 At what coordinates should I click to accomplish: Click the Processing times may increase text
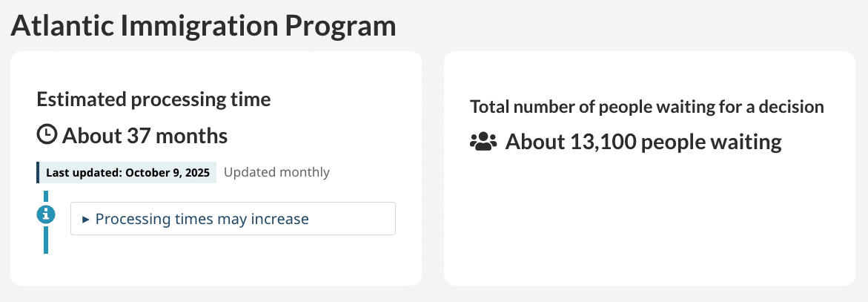202,219
